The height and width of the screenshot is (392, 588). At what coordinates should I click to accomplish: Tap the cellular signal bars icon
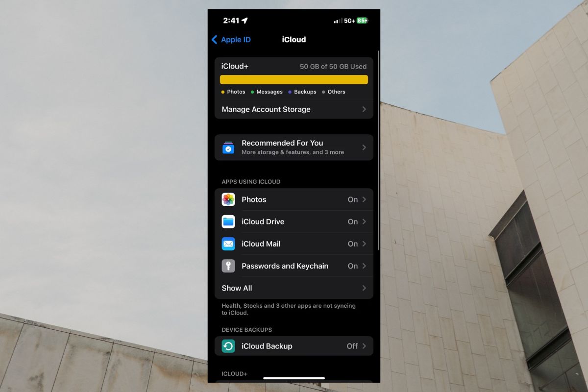coord(338,21)
